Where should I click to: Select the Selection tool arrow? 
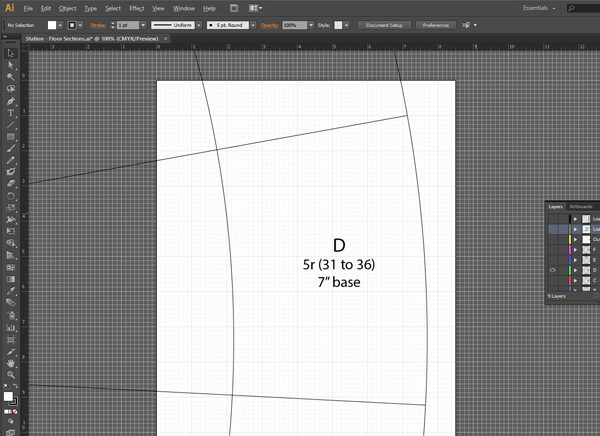tap(10, 52)
